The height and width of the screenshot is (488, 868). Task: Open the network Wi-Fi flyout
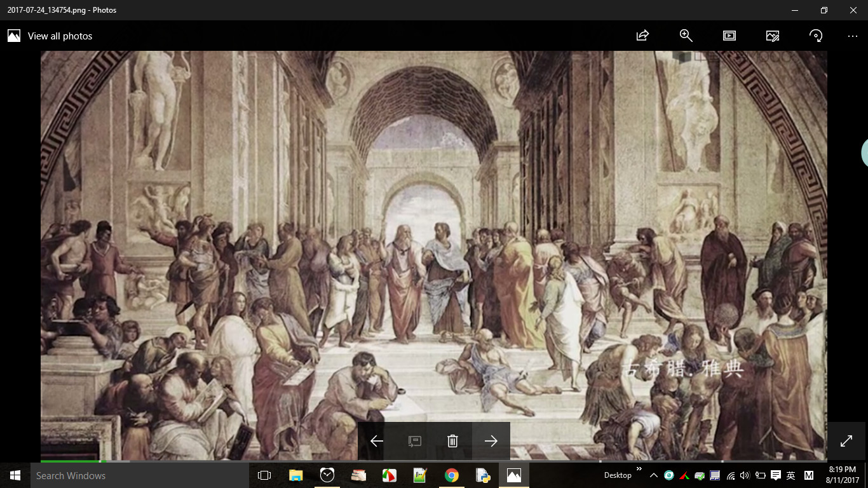point(731,475)
